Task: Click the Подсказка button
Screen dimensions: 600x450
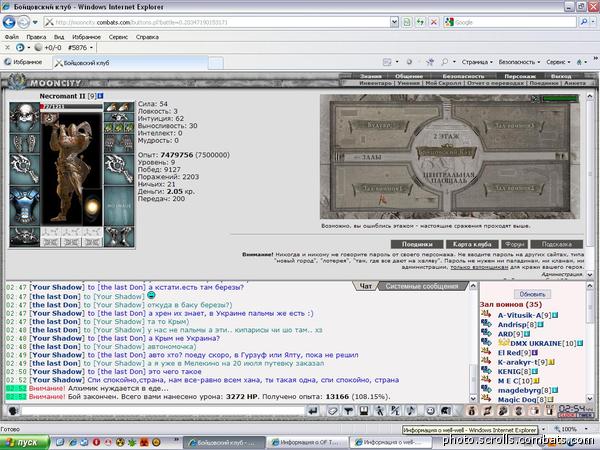Action: pos(557,244)
